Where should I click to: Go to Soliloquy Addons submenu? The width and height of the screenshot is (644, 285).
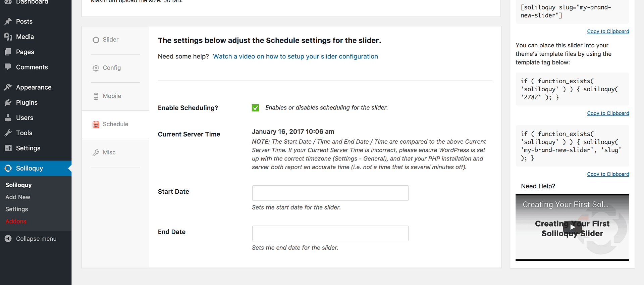tap(16, 221)
